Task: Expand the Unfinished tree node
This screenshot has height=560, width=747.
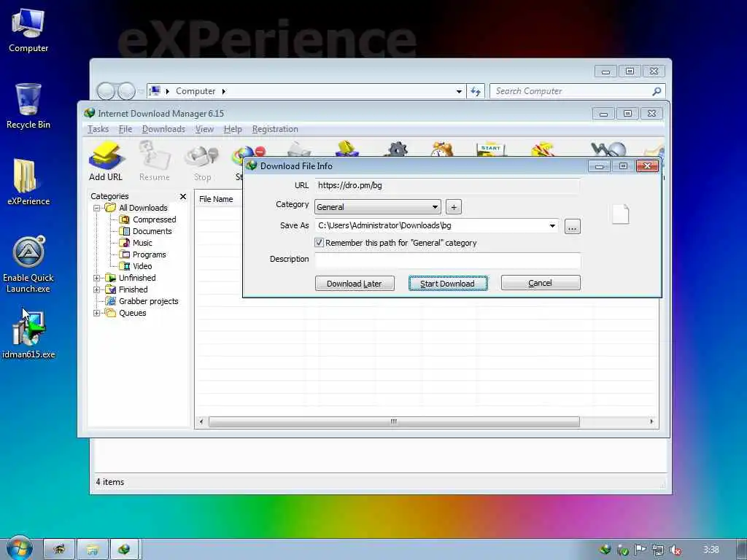Action: tap(96, 278)
